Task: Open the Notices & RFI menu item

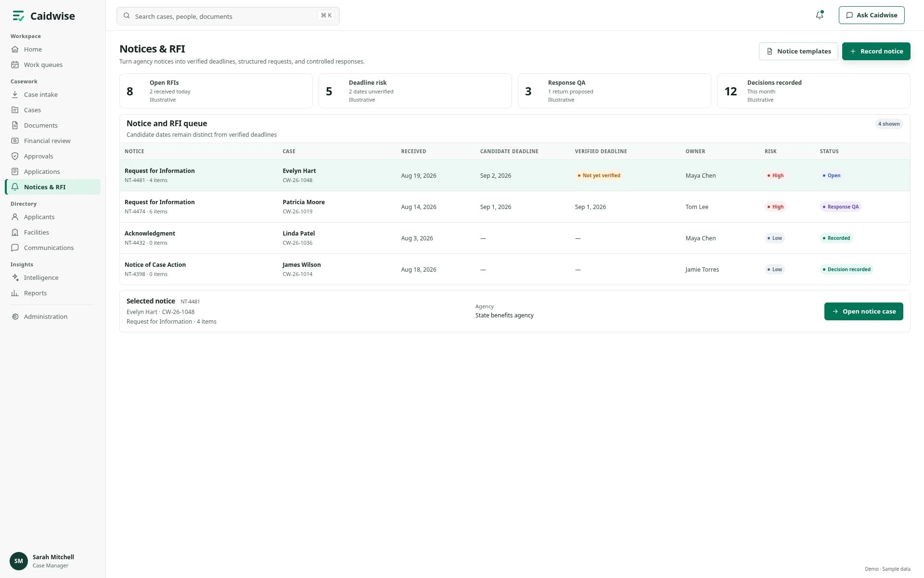Action: click(x=53, y=187)
